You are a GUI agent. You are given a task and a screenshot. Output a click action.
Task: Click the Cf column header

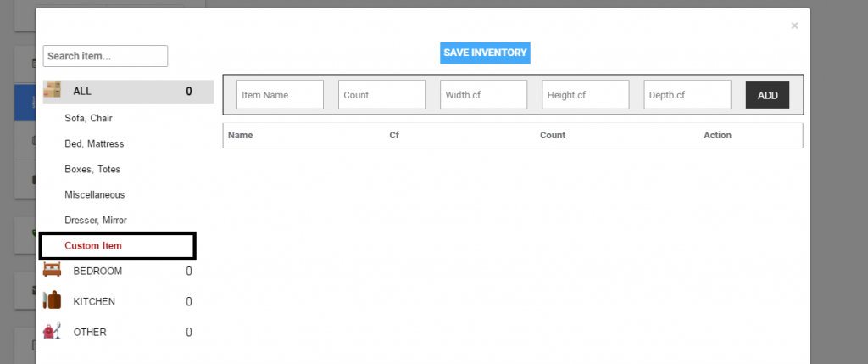pos(394,135)
